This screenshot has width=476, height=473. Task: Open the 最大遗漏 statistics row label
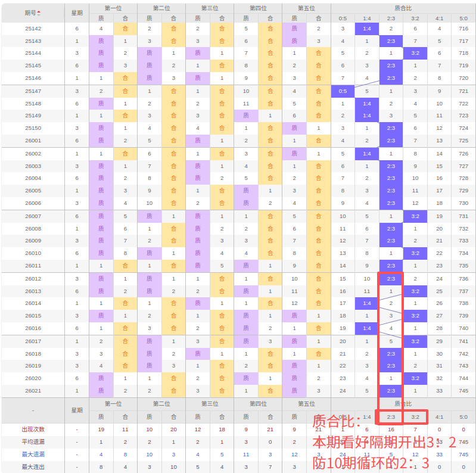33,454
